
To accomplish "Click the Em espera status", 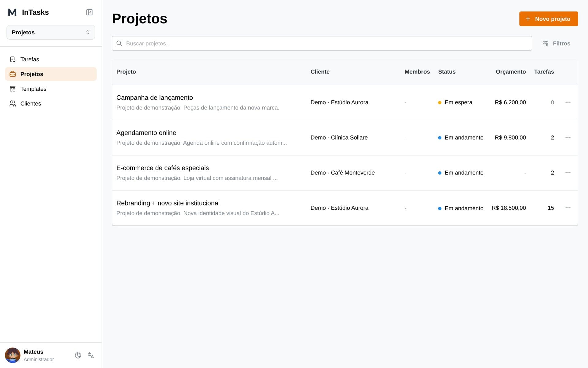I will (455, 102).
